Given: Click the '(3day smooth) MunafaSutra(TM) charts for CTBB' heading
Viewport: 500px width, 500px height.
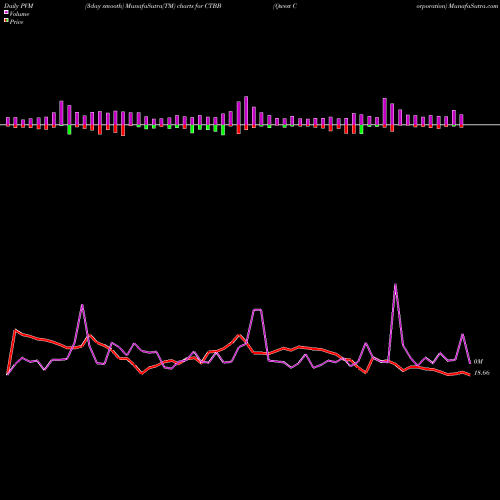Looking at the screenshot, I should click(153, 6).
